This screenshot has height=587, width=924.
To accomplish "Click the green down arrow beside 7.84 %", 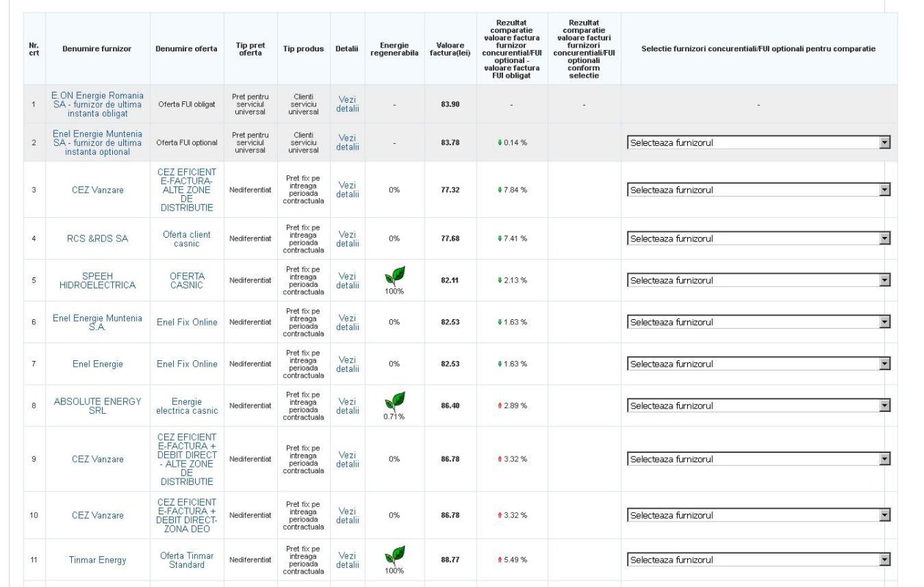I will 499,190.
